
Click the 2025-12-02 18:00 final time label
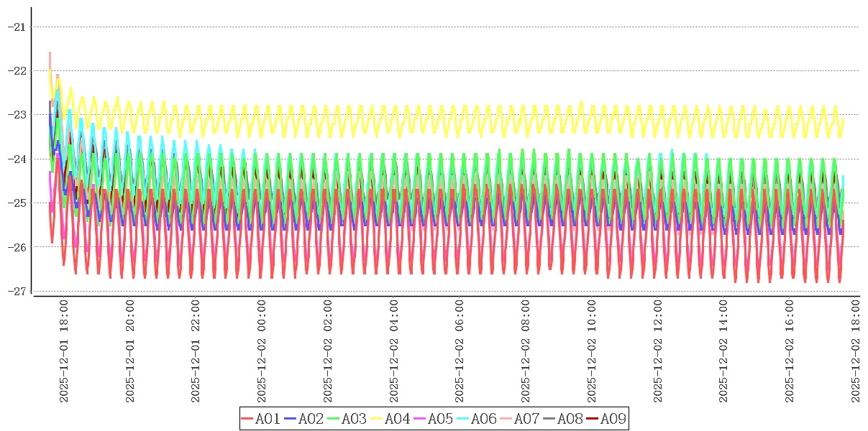tap(856, 351)
